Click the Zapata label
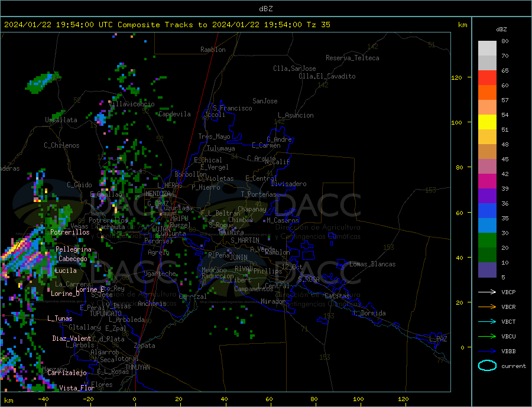 (145, 346)
